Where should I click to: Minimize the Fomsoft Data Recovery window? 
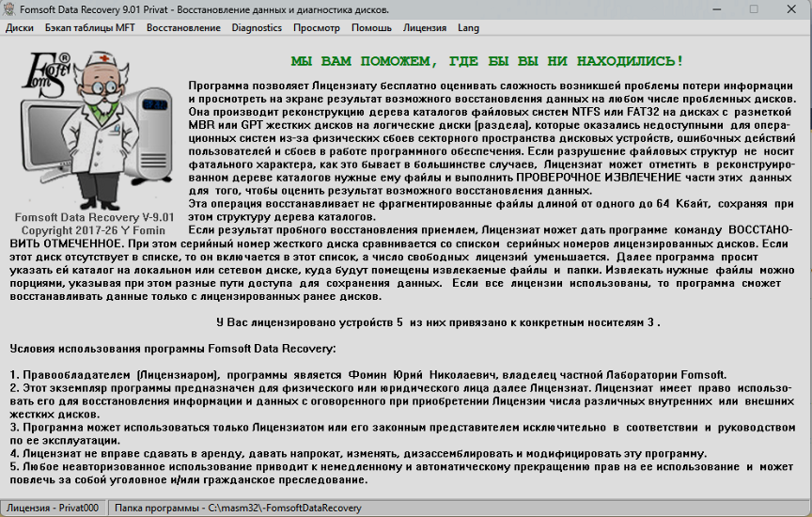[717, 9]
